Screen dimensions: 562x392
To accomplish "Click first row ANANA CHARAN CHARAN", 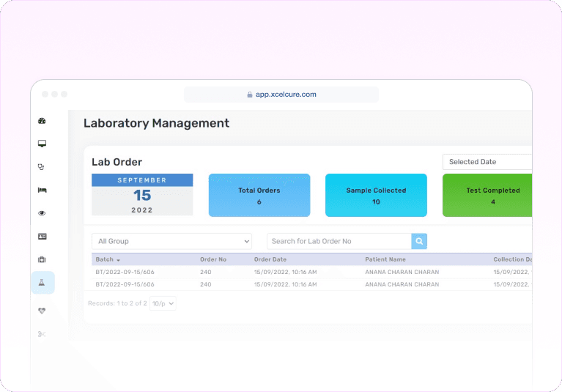I will (x=402, y=272).
